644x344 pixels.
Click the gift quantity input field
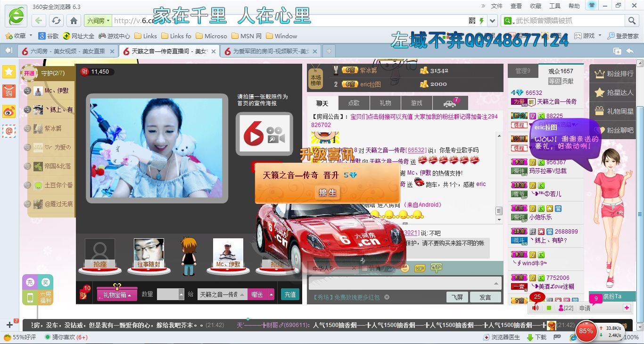167,294
